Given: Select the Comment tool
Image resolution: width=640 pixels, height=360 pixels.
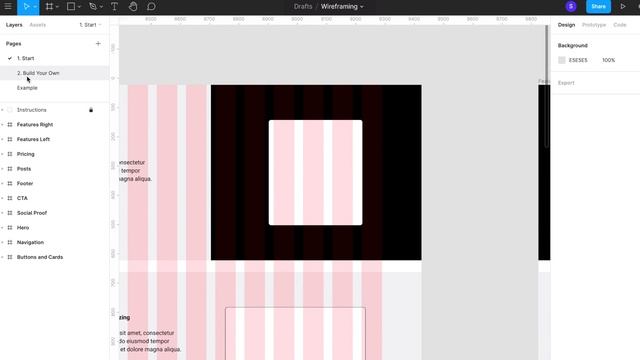Looking at the screenshot, I should click(x=151, y=7).
